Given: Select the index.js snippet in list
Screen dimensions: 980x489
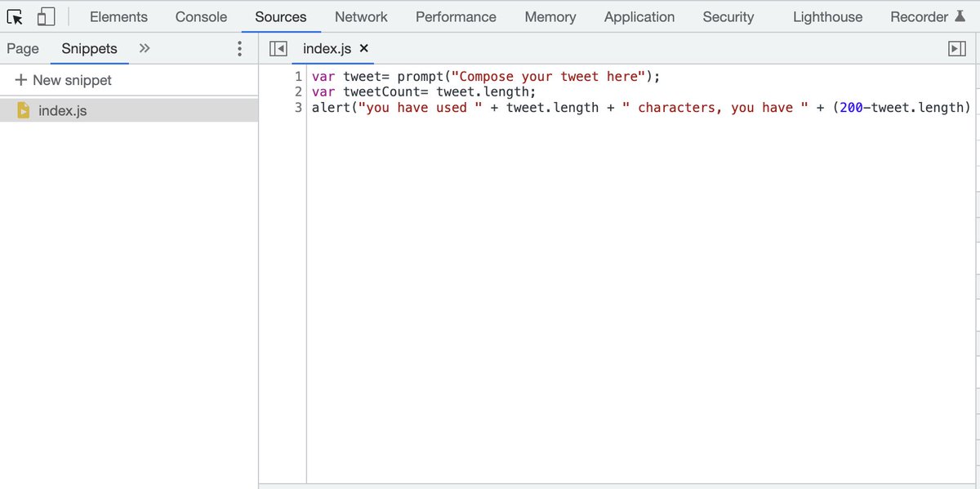Looking at the screenshot, I should [x=129, y=110].
